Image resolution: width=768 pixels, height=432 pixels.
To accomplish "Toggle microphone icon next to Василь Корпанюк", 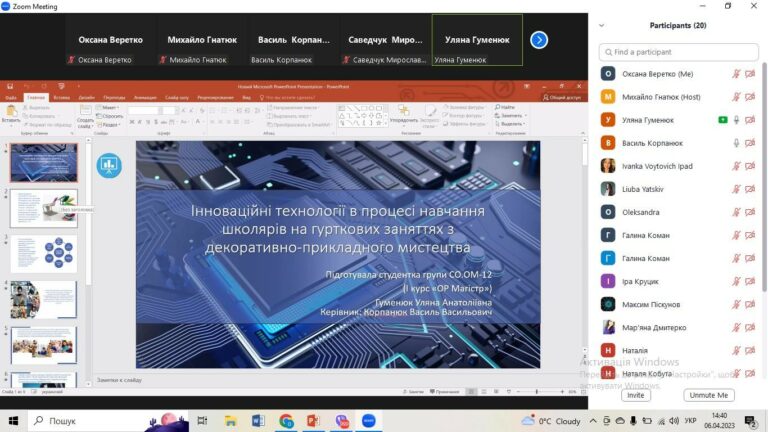I will click(x=736, y=143).
